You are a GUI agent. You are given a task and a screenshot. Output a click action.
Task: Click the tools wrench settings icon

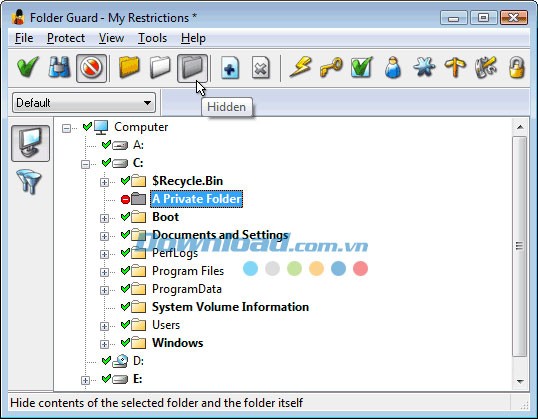click(x=486, y=67)
